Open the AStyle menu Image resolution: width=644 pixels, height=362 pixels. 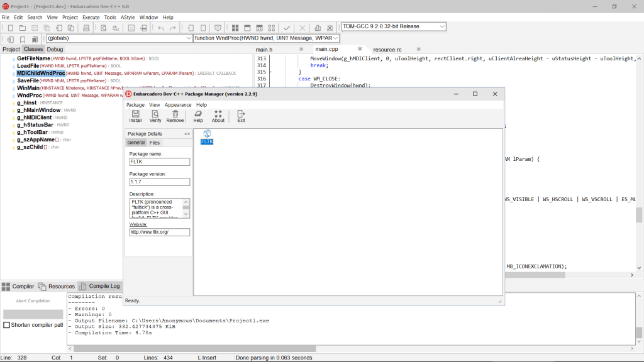coord(129,17)
